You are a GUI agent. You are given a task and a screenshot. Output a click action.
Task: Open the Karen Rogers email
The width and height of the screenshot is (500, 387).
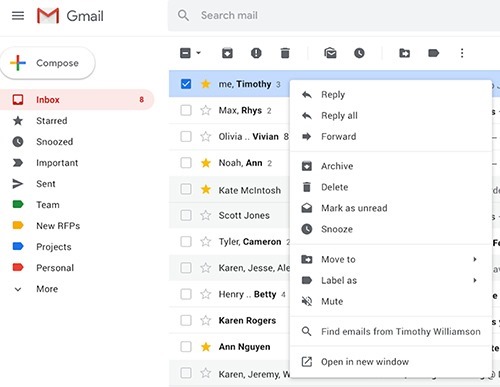247,320
